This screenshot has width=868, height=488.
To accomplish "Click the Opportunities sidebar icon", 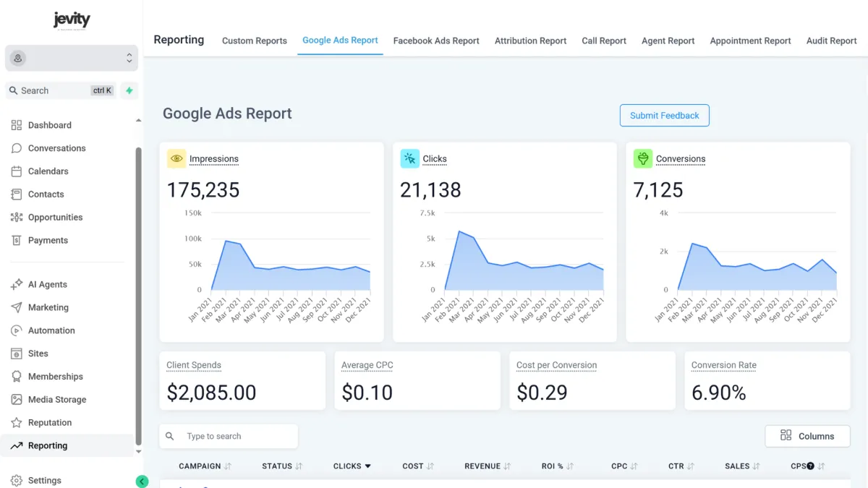I will pyautogui.click(x=16, y=217).
